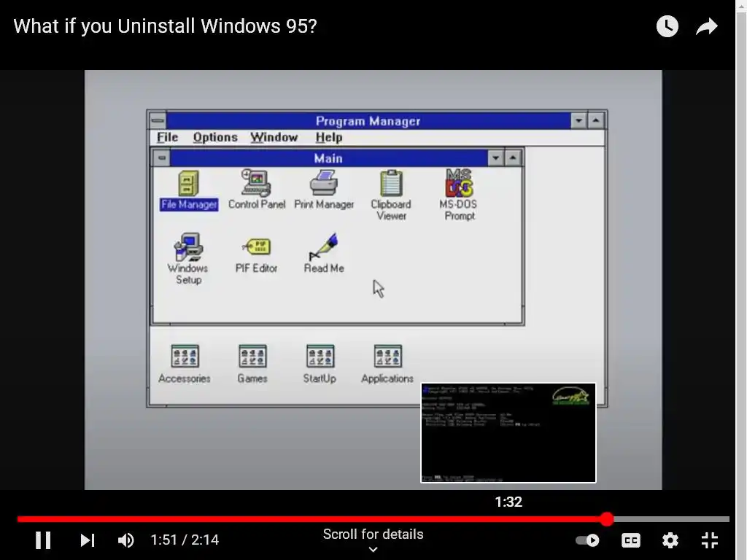Screen dimensions: 747x560
Task: Open the video settings gear
Action: click(x=670, y=540)
